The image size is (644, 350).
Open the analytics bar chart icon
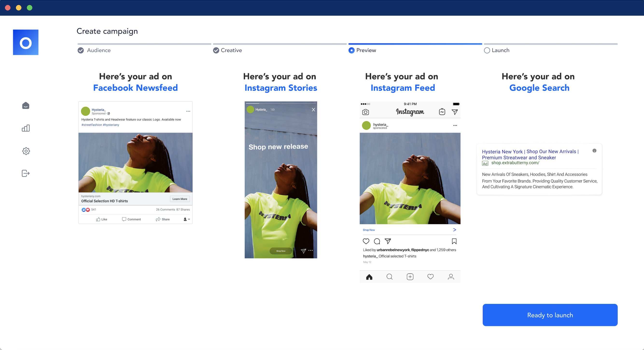(x=26, y=128)
